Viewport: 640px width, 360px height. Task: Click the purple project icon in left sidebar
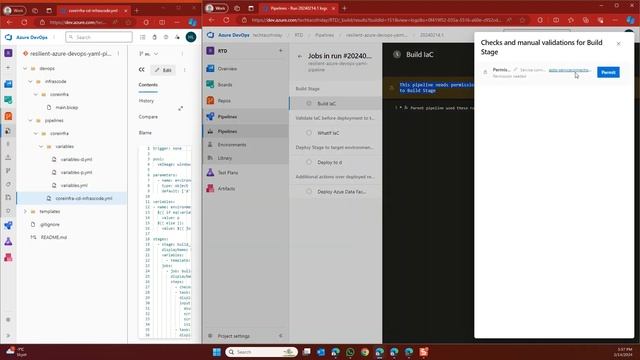click(8, 53)
